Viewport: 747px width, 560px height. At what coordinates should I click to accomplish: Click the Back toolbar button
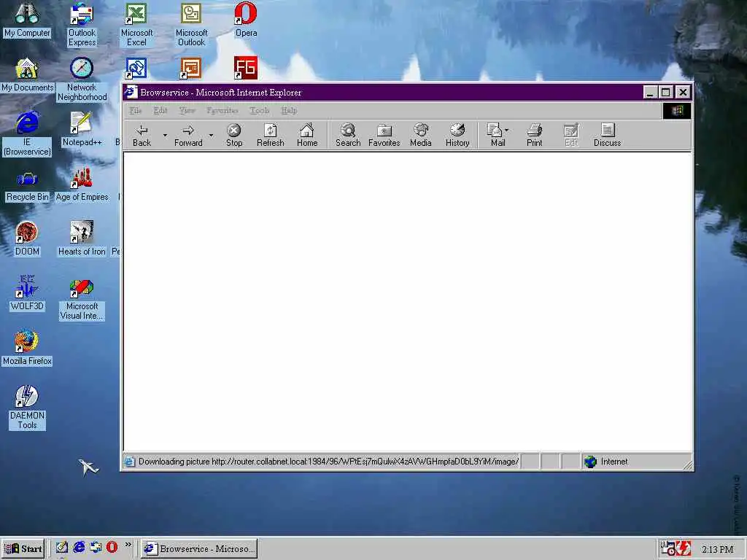[142, 135]
